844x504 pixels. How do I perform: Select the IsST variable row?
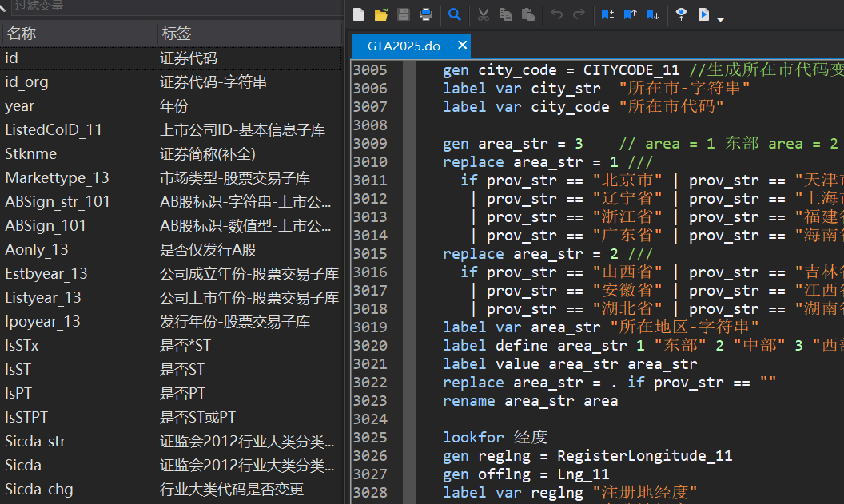[170, 369]
